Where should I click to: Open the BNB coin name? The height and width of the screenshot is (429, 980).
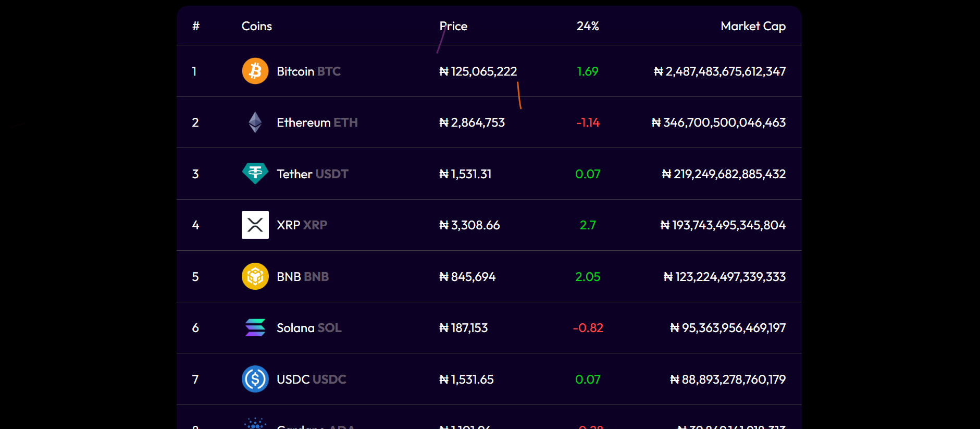tap(302, 277)
